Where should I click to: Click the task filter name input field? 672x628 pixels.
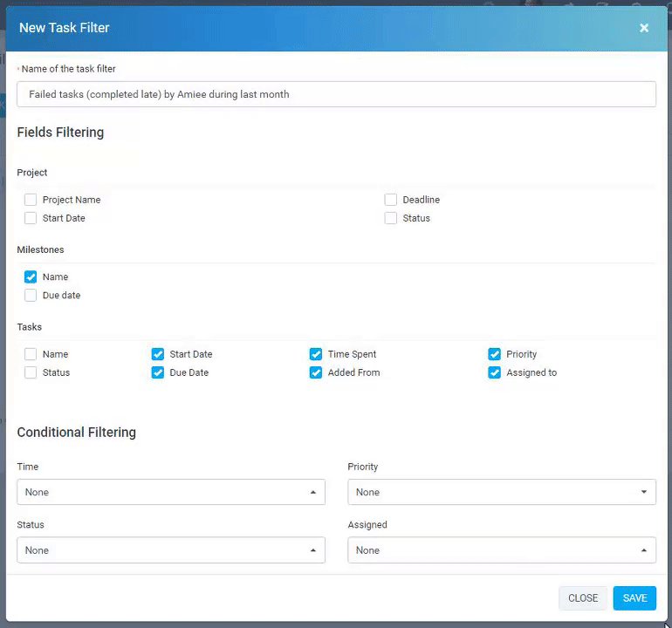pyautogui.click(x=336, y=94)
